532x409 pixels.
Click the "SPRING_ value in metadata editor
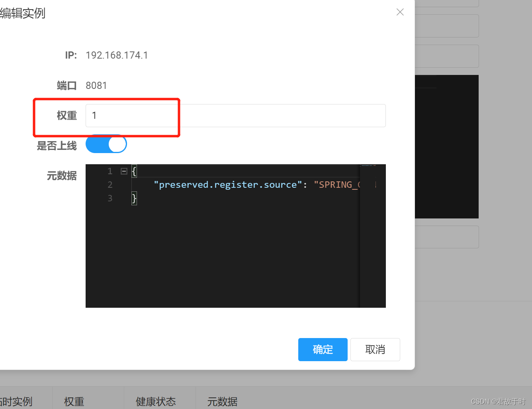pyautogui.click(x=336, y=185)
